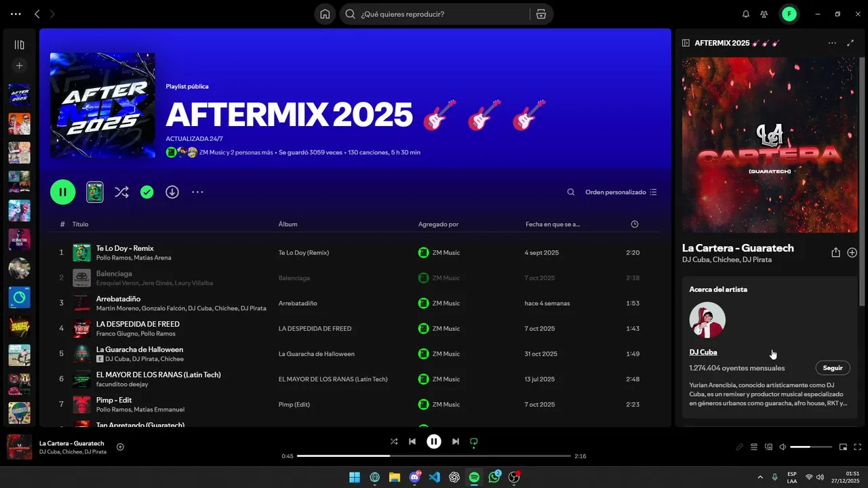The height and width of the screenshot is (488, 868).
Task: Open the Home screen via house icon
Action: [x=325, y=14]
